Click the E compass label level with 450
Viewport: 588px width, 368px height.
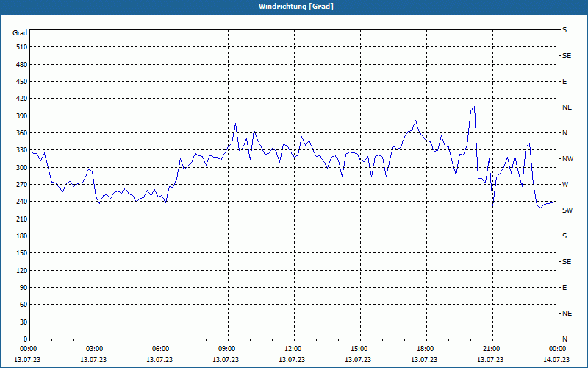pyautogui.click(x=564, y=82)
